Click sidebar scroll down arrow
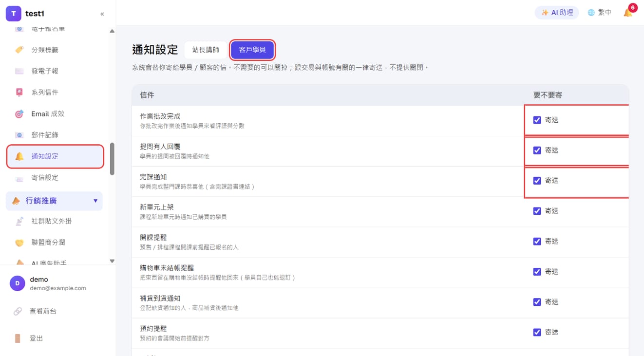 112,261
